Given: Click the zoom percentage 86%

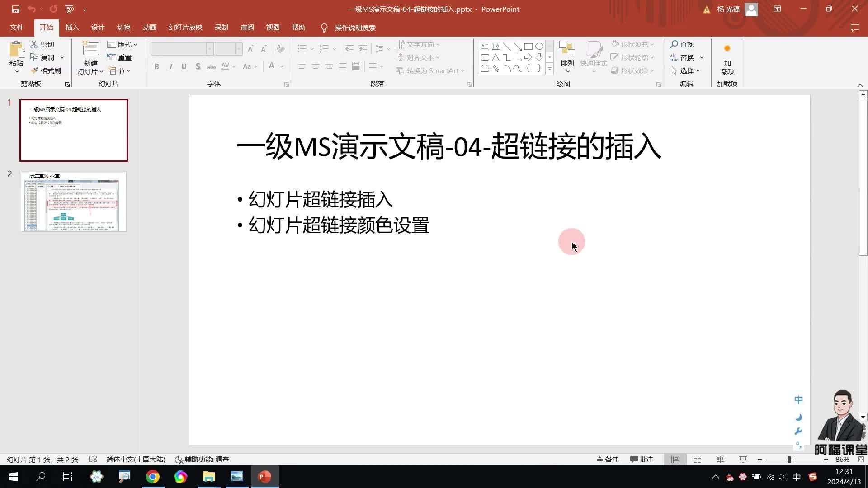Looking at the screenshot, I should (842, 459).
